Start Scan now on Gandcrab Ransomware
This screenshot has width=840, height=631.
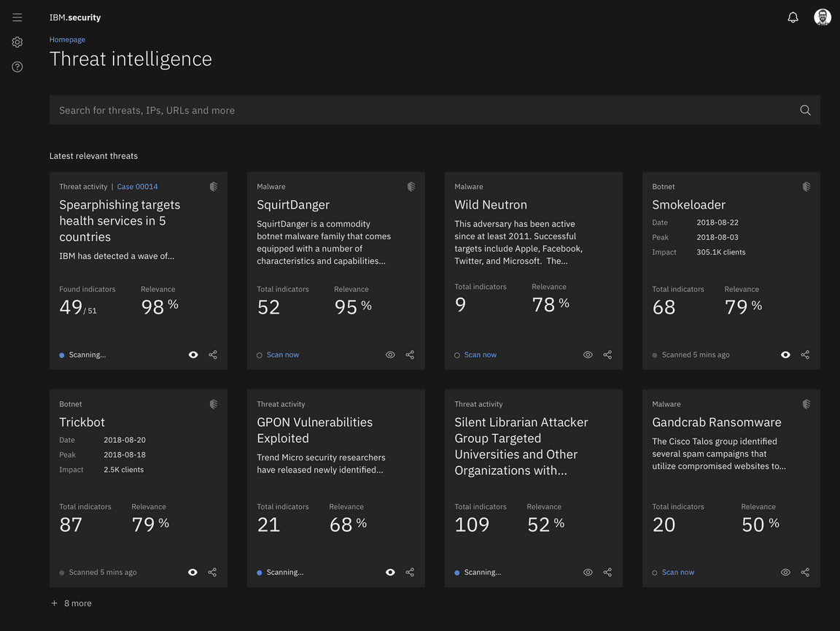[677, 573]
